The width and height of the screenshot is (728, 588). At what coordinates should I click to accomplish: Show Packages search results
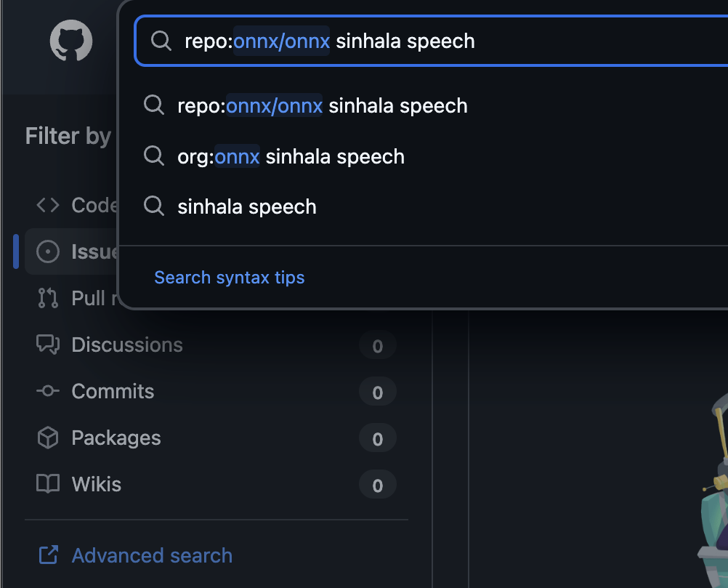click(x=116, y=438)
